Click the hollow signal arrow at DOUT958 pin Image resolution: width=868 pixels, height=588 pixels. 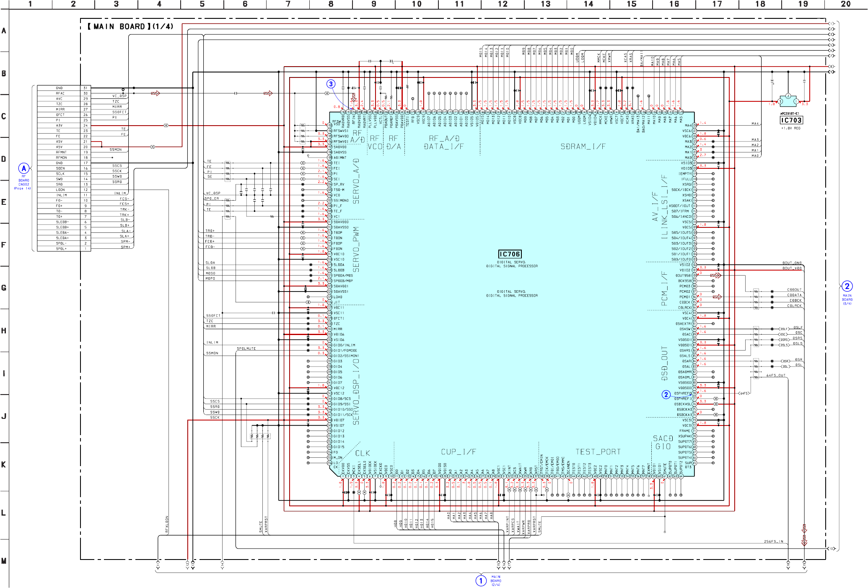tap(715, 276)
